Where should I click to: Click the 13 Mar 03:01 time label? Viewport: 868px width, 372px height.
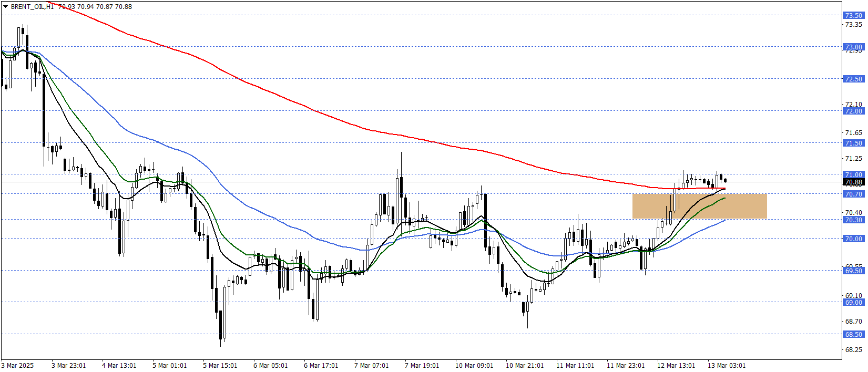(x=727, y=366)
